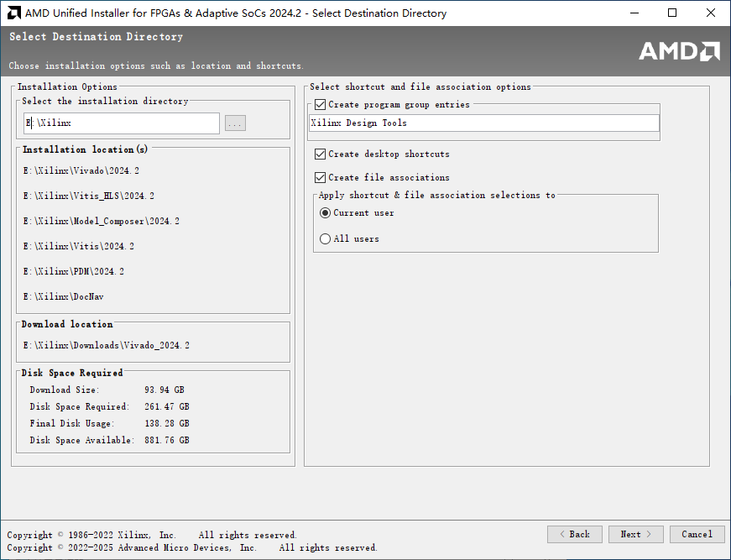
Task: Click the Xilinx 1986-2022 copyright line
Action: [152, 536]
